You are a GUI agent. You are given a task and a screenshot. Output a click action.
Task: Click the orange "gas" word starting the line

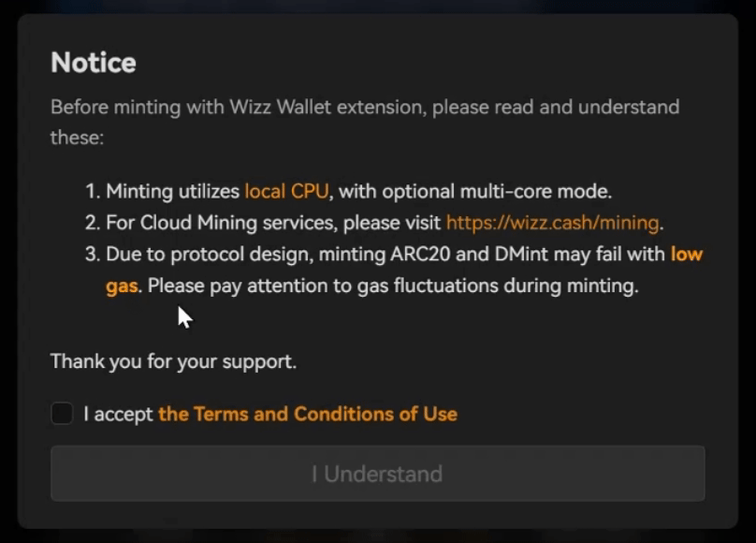click(x=122, y=286)
